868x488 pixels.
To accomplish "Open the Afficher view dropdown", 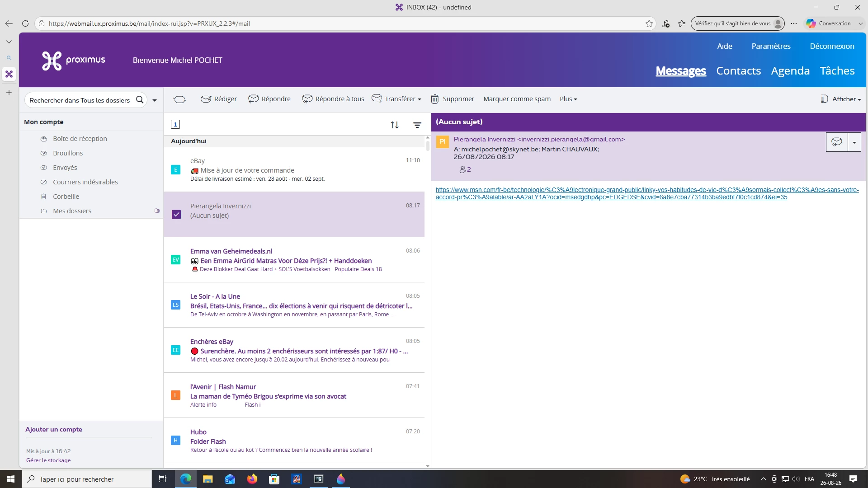I will (x=841, y=99).
